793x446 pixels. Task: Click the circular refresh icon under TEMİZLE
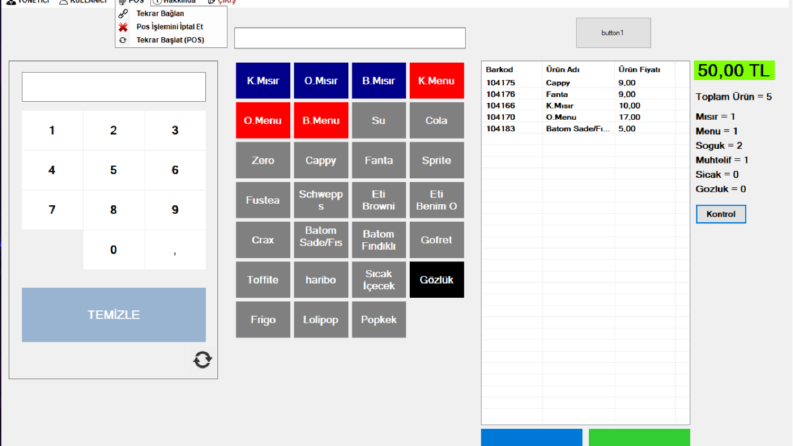[202, 360]
